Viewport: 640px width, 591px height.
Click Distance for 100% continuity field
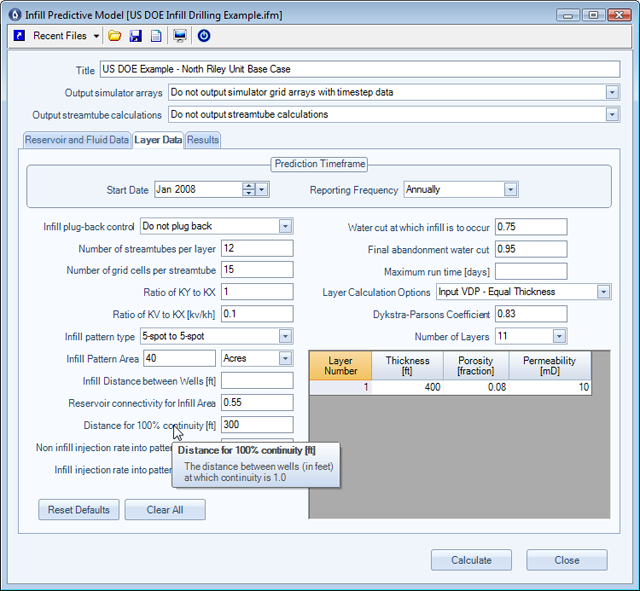coord(257,424)
